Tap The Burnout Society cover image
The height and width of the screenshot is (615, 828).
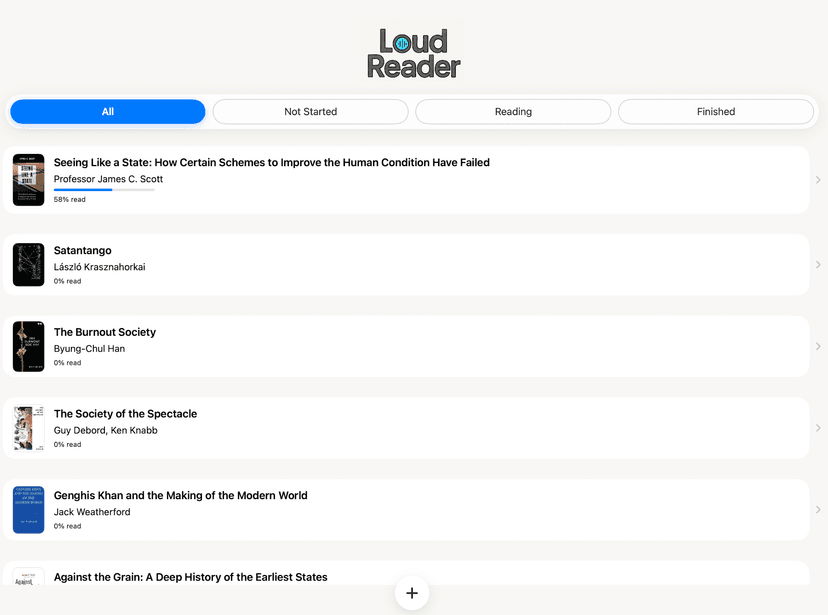pyautogui.click(x=28, y=347)
